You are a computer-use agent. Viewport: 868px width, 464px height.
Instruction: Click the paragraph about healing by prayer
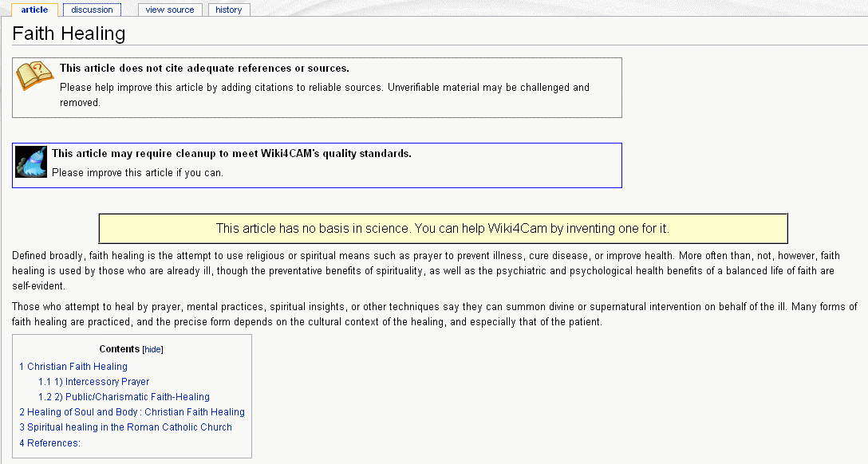click(x=435, y=314)
